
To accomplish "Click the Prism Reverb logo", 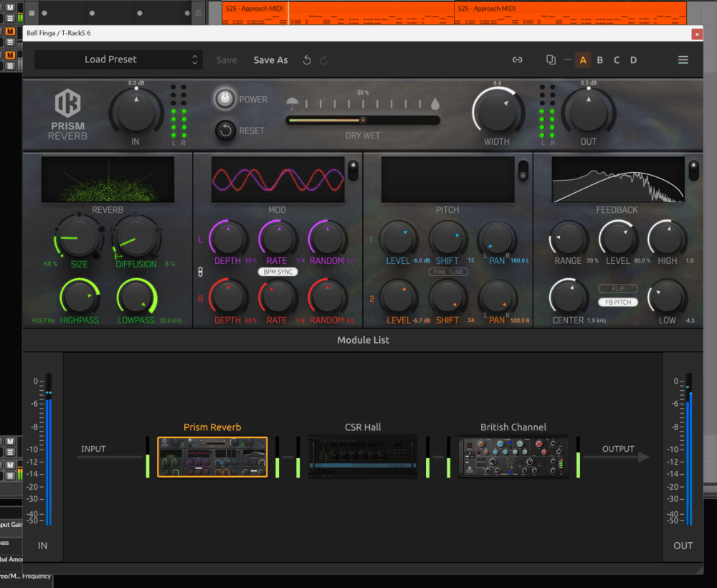I will click(67, 114).
